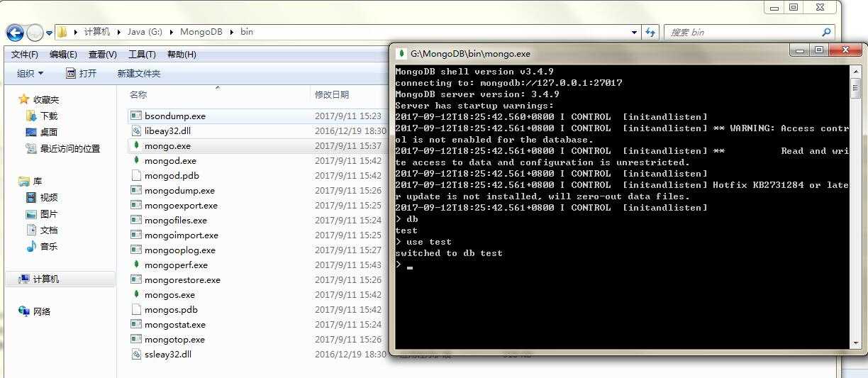Open 视频 library in navigation pane

point(49,197)
